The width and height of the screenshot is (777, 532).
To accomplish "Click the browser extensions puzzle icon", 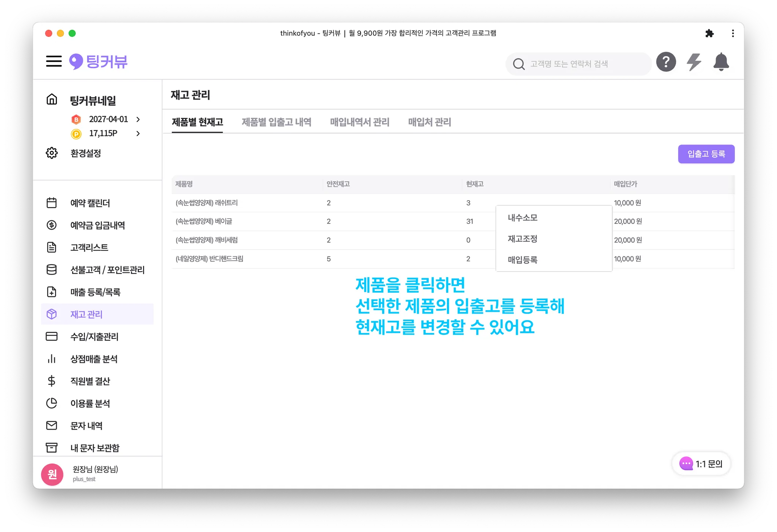I will coord(709,33).
